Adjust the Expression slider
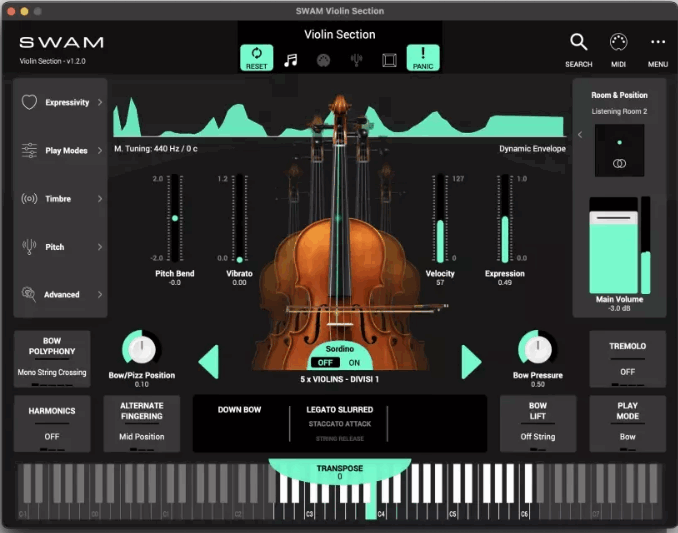Screen dimensions: 678x533 click(x=505, y=218)
